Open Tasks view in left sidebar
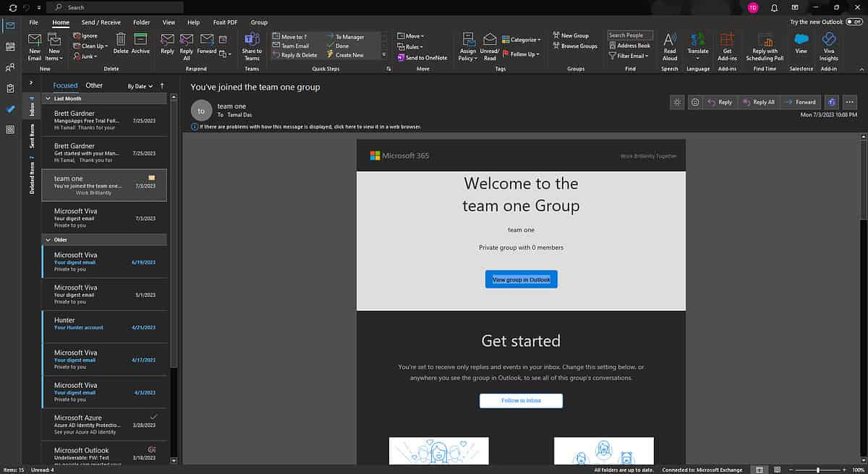 click(x=10, y=88)
